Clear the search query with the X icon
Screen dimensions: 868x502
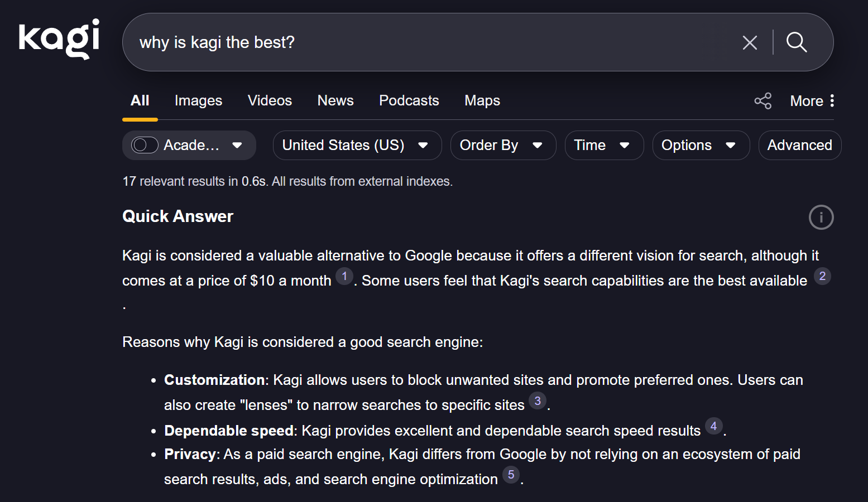pyautogui.click(x=750, y=42)
